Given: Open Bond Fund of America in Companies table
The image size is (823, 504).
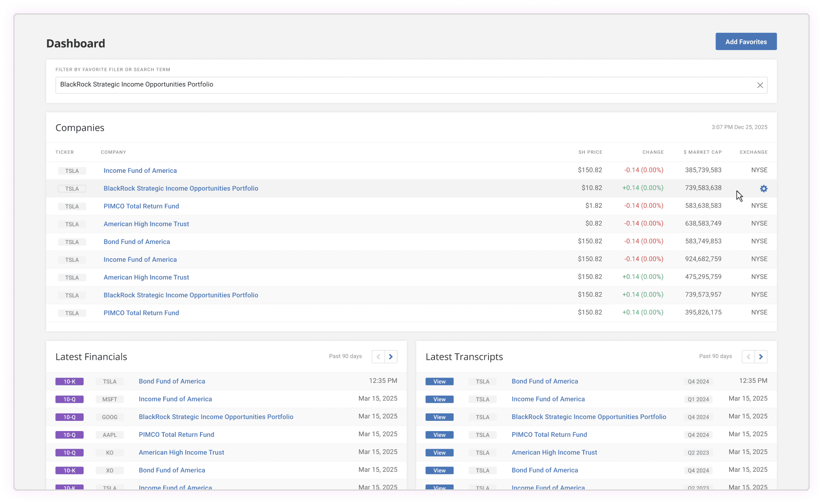Looking at the screenshot, I should pyautogui.click(x=137, y=242).
